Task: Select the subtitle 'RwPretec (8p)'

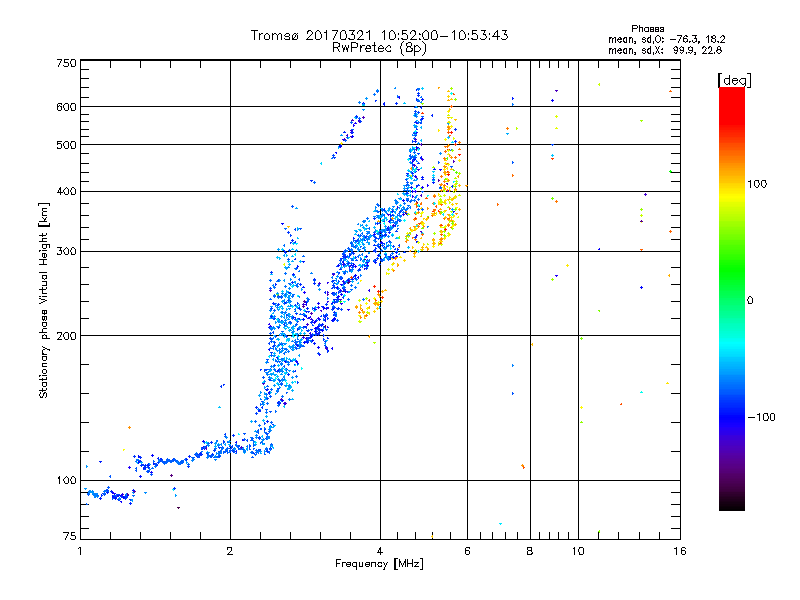Action: [379, 48]
